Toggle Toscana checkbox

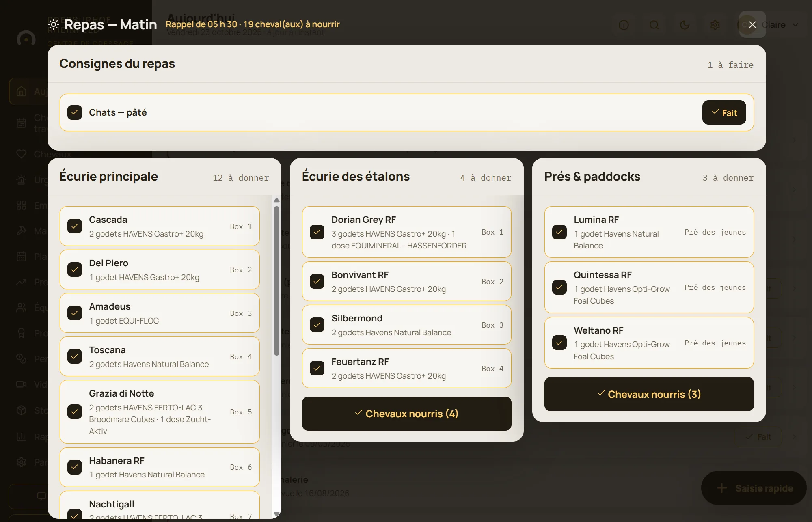click(75, 356)
